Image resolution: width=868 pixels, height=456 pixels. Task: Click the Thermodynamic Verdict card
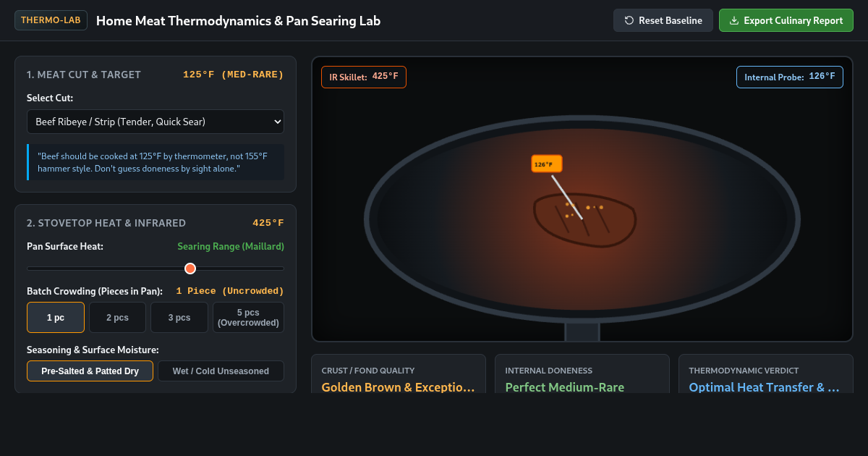(766, 373)
